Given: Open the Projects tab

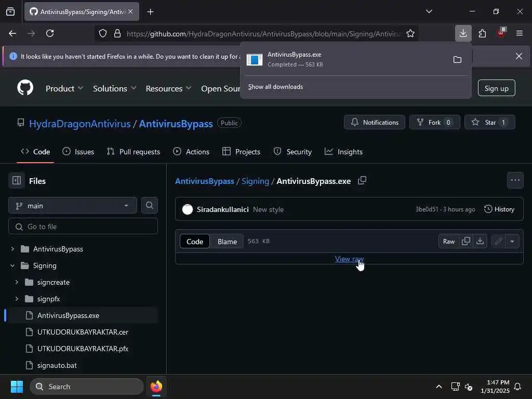Looking at the screenshot, I should pos(241,152).
